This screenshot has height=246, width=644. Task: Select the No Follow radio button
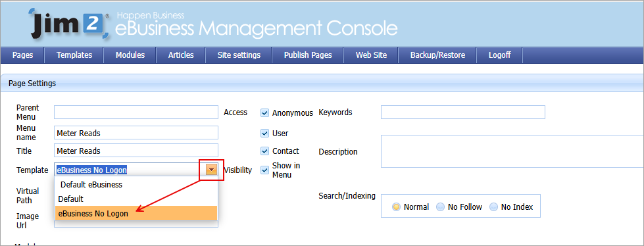[440, 207]
